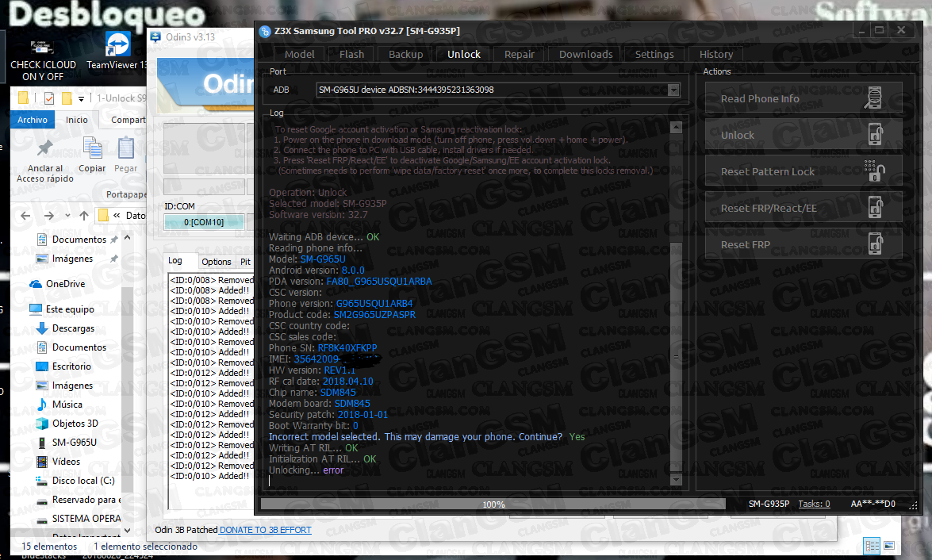This screenshot has width=932, height=560.
Task: Collapse the quick access section chevron
Action: pyautogui.click(x=127, y=238)
